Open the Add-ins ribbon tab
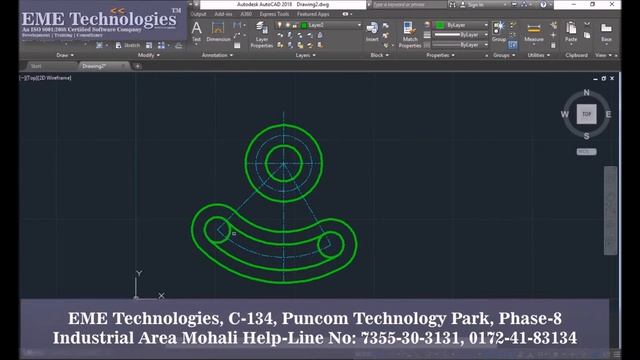 [x=223, y=14]
